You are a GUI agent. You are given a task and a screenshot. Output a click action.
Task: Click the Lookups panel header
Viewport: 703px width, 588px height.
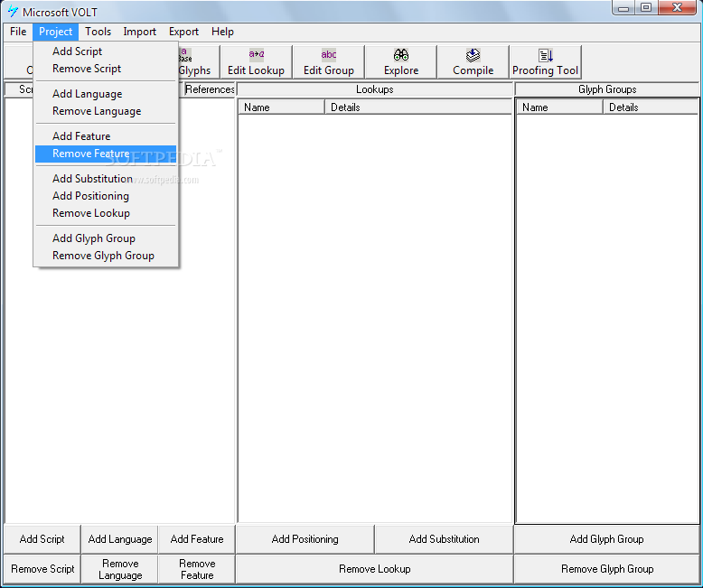(x=375, y=89)
